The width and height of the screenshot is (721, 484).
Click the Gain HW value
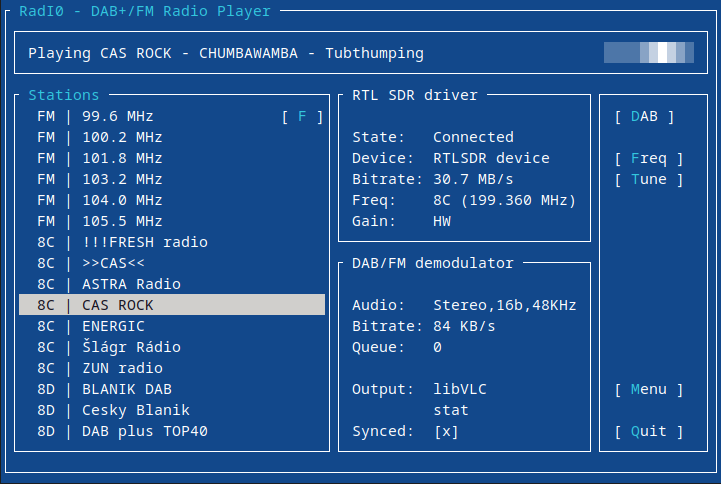pyautogui.click(x=442, y=222)
